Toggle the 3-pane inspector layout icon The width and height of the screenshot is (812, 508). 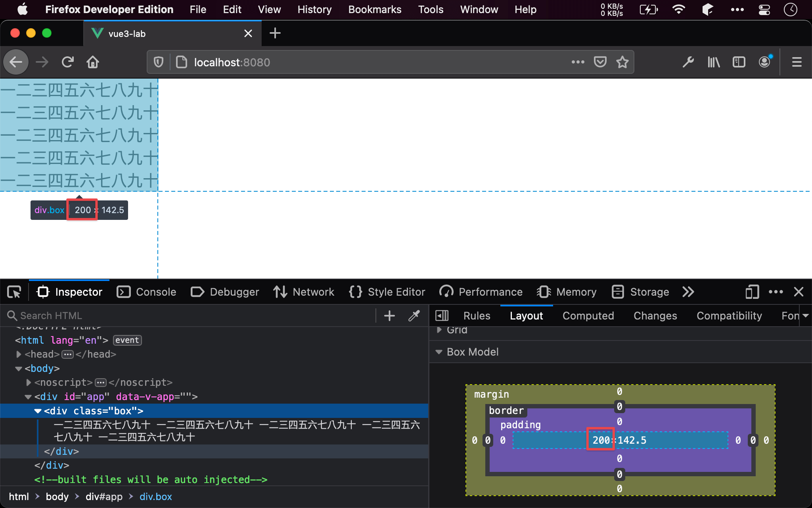coord(442,316)
